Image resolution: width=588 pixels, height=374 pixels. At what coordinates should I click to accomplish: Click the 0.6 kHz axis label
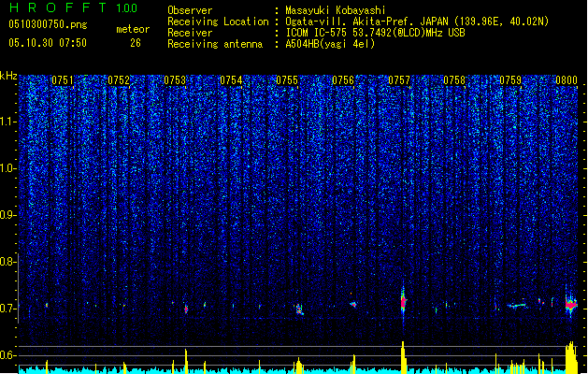point(7,355)
